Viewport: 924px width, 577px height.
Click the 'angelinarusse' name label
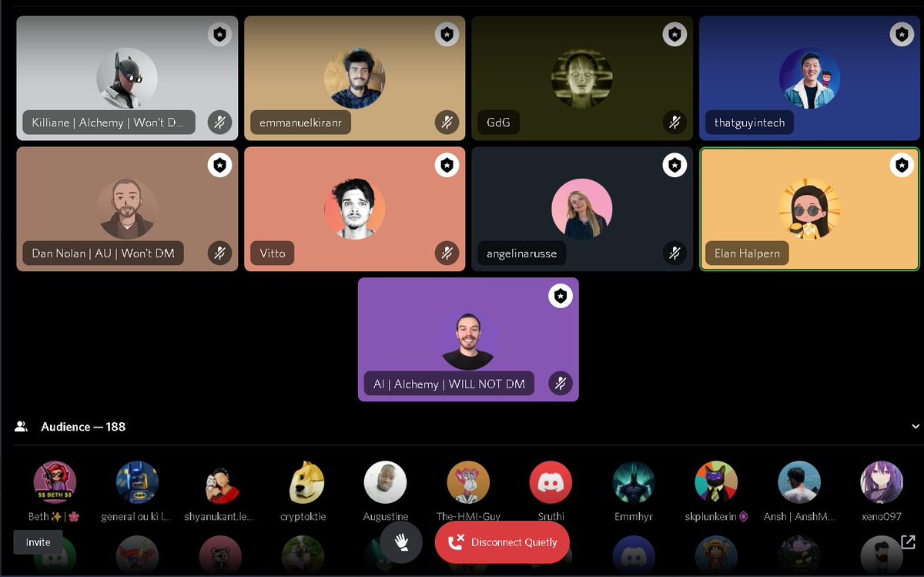point(521,253)
